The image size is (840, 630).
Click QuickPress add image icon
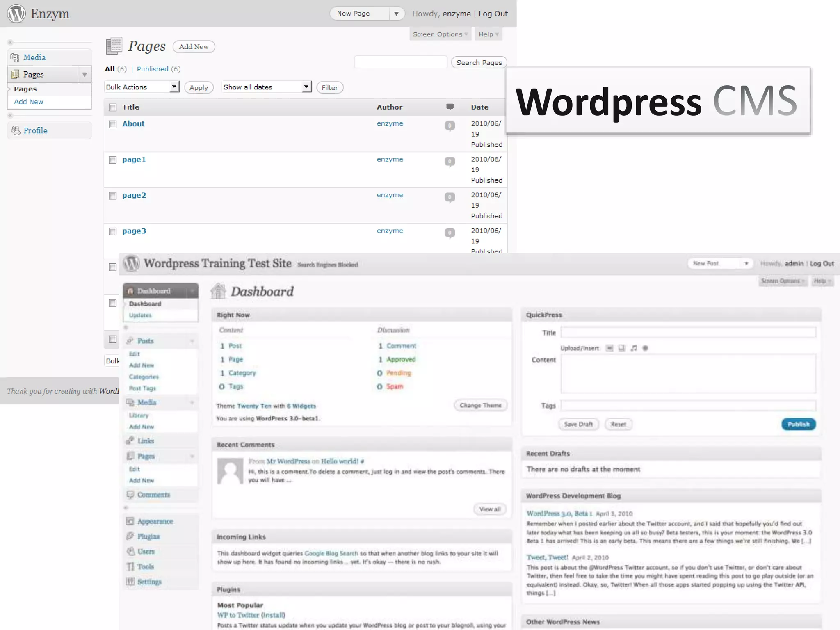pos(609,348)
